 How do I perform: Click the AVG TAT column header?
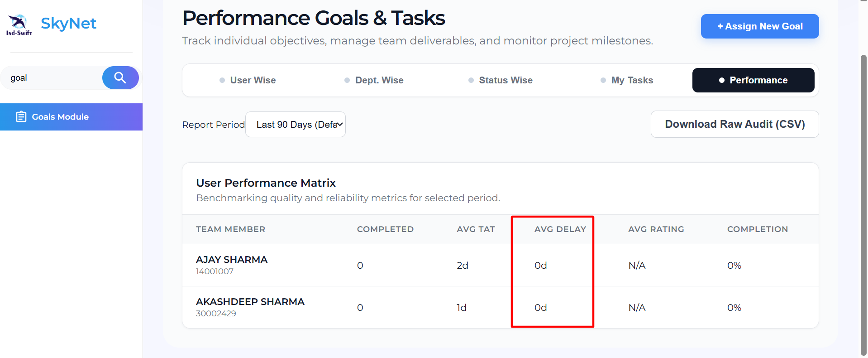tap(476, 229)
